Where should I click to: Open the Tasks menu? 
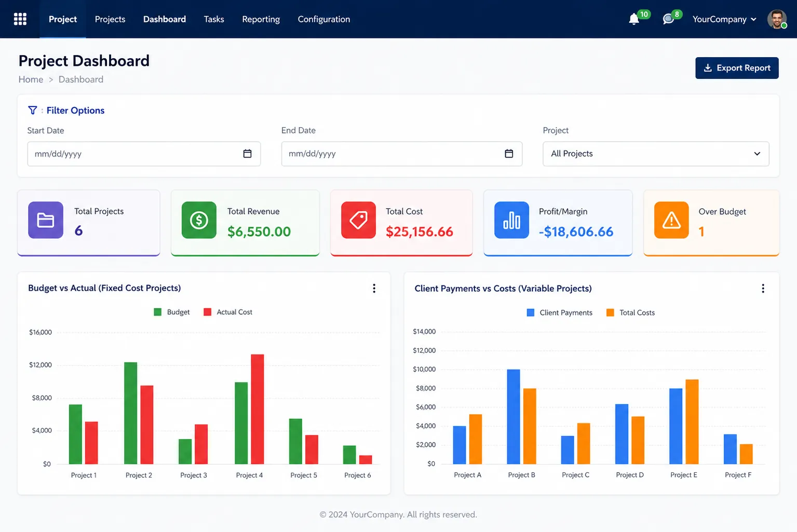point(214,19)
